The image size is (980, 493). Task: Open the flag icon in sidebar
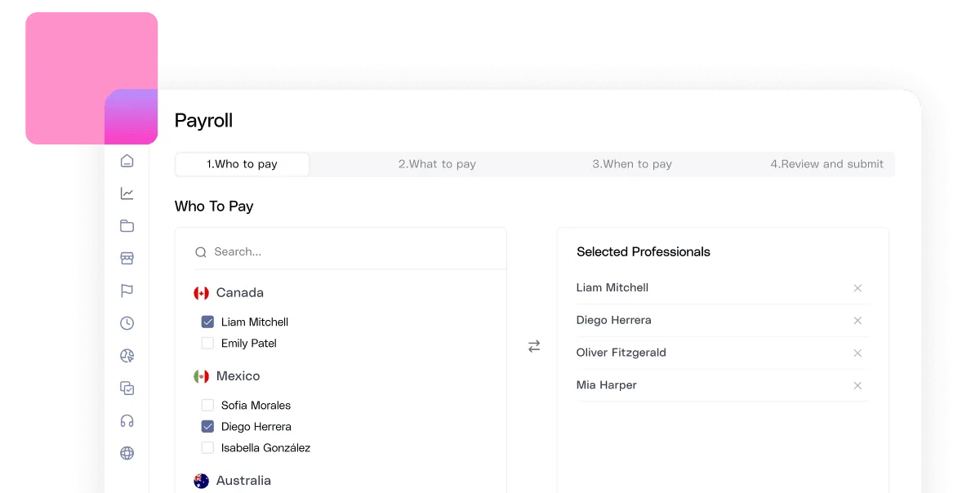tap(127, 291)
